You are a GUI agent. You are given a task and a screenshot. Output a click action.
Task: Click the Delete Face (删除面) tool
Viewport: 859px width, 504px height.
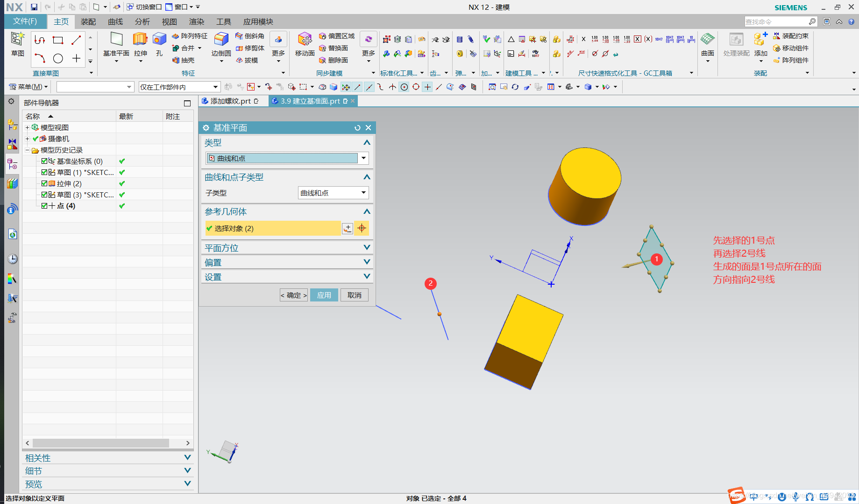(334, 60)
